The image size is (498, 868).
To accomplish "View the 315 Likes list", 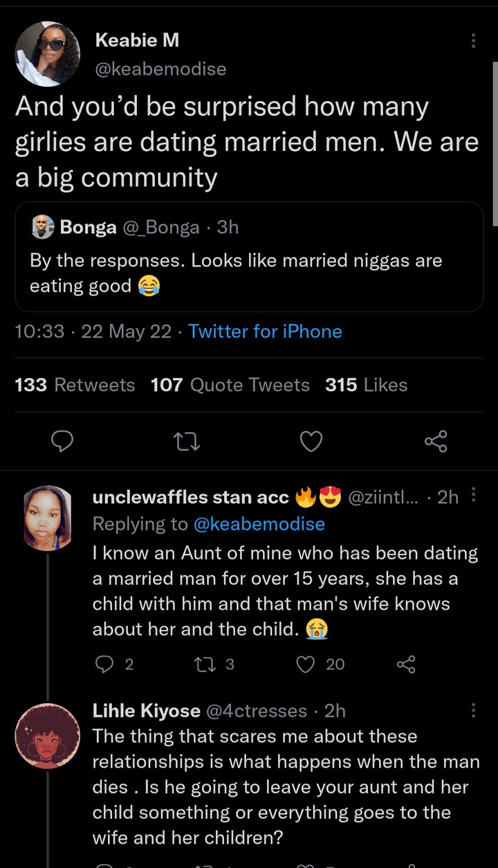I will tap(366, 385).
